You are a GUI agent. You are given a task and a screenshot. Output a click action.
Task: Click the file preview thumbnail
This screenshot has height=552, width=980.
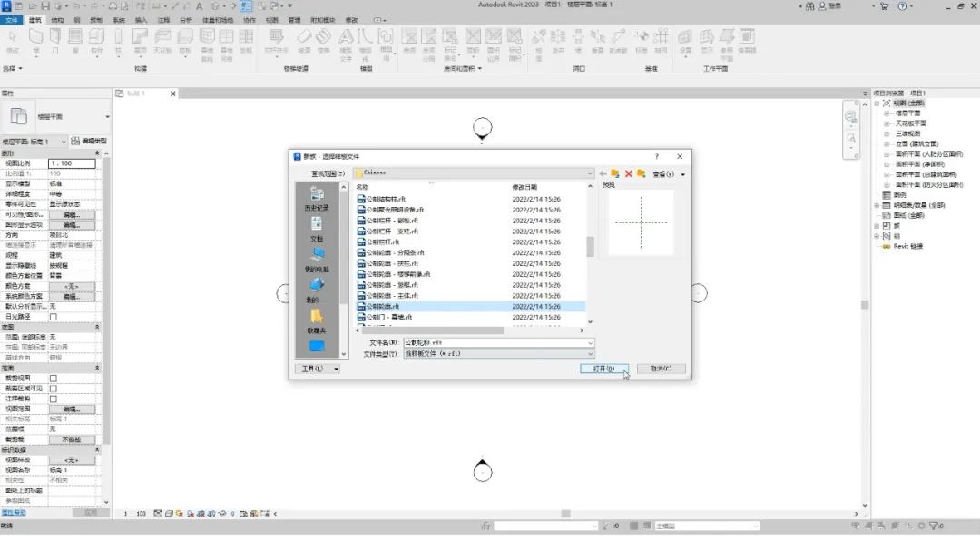pyautogui.click(x=641, y=222)
